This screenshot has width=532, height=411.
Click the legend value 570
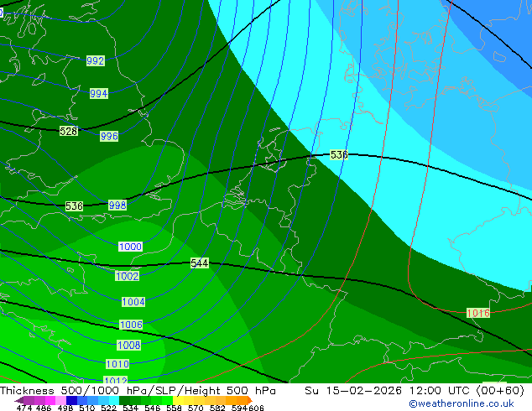196,408
